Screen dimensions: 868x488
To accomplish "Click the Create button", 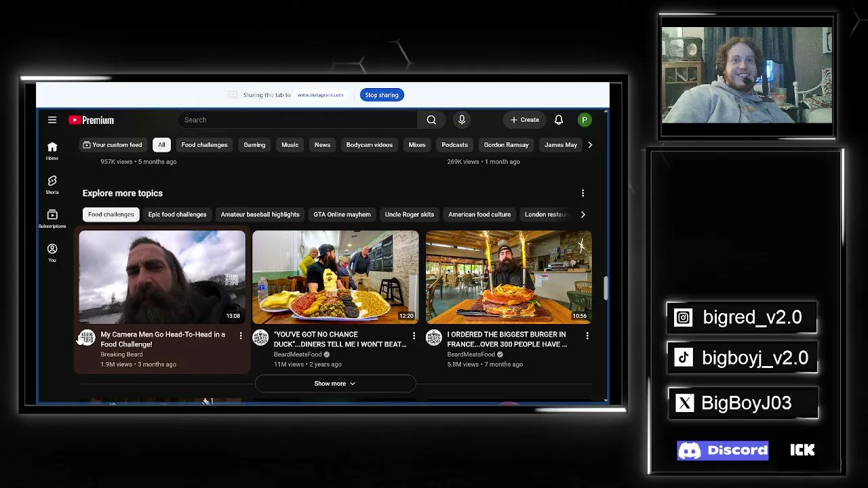I will 525,120.
